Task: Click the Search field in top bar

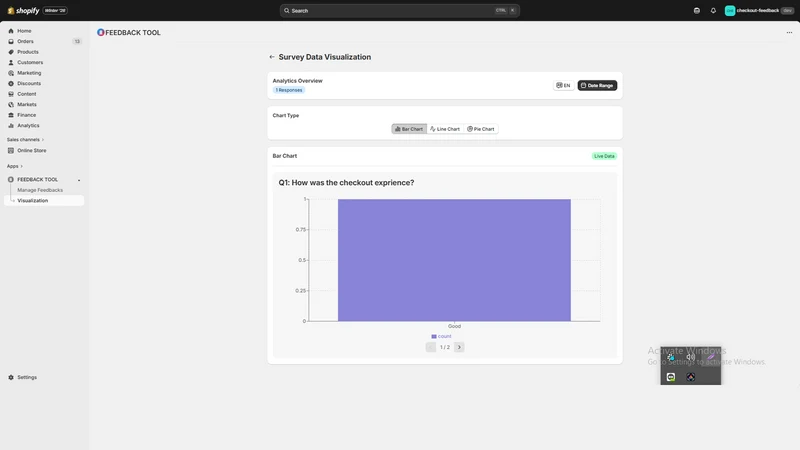Action: pyautogui.click(x=399, y=10)
